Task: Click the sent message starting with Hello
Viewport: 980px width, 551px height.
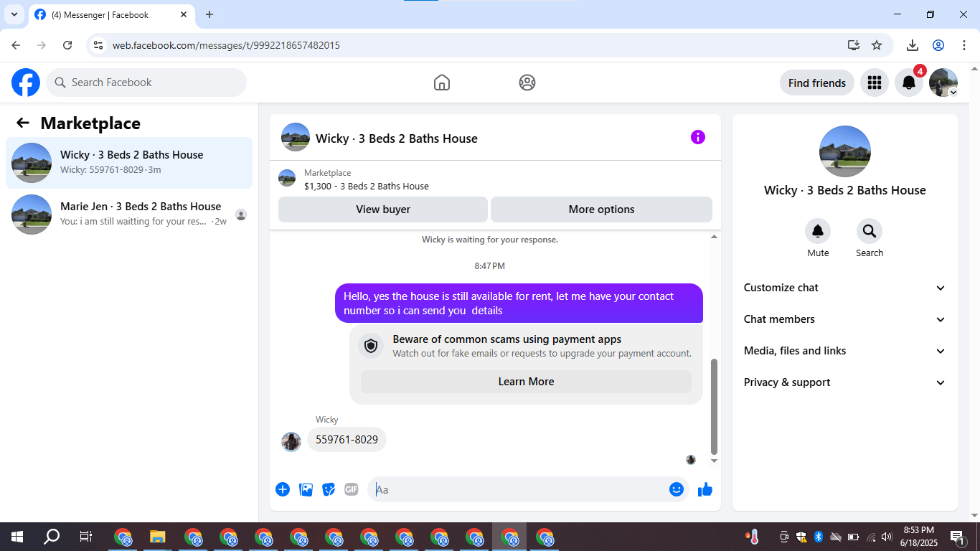Action: [519, 303]
